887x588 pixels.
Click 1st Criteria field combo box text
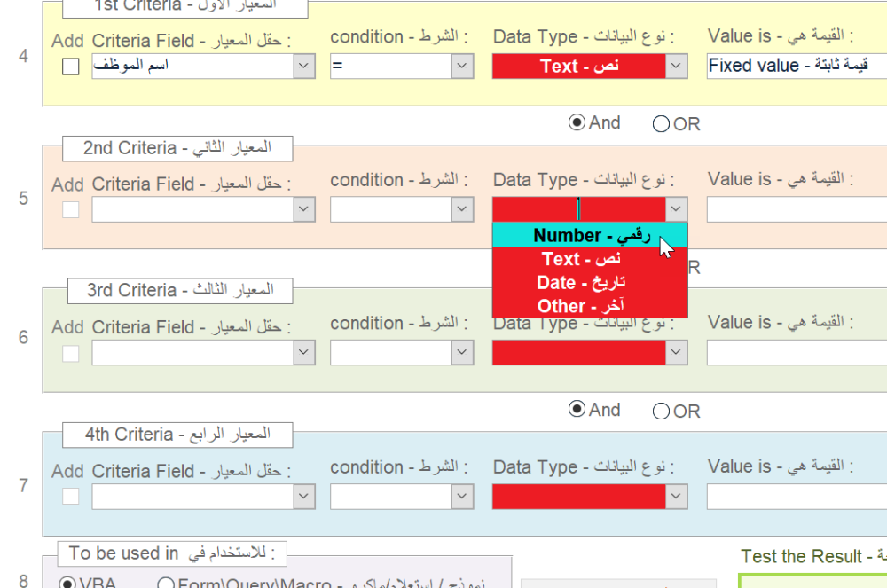coord(192,67)
